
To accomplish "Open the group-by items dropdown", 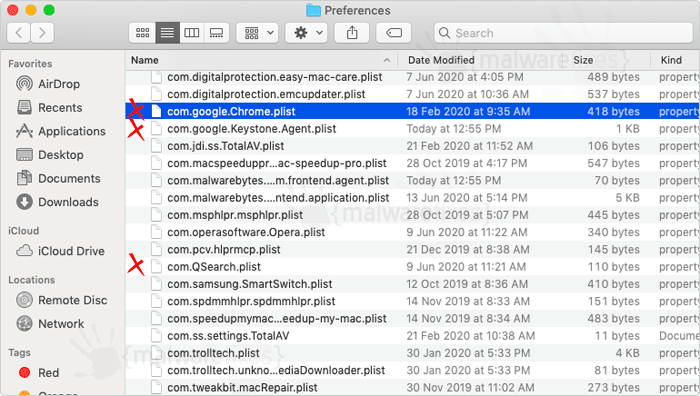I will [258, 33].
